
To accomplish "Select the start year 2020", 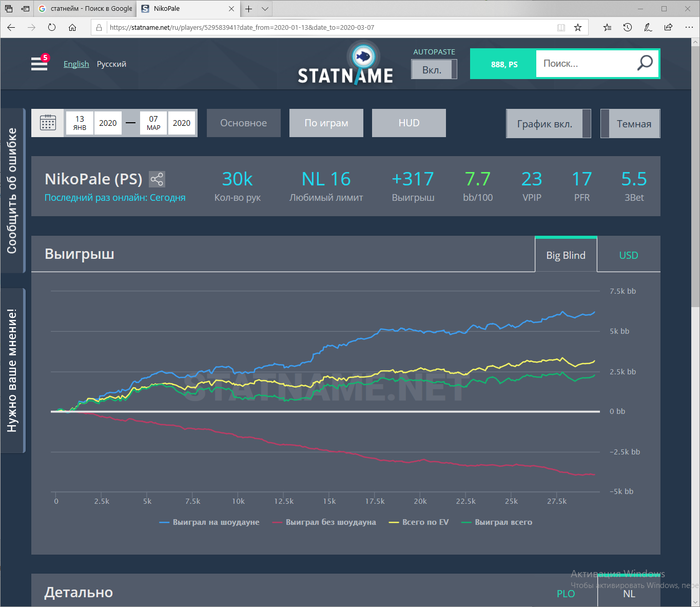I will click(108, 123).
